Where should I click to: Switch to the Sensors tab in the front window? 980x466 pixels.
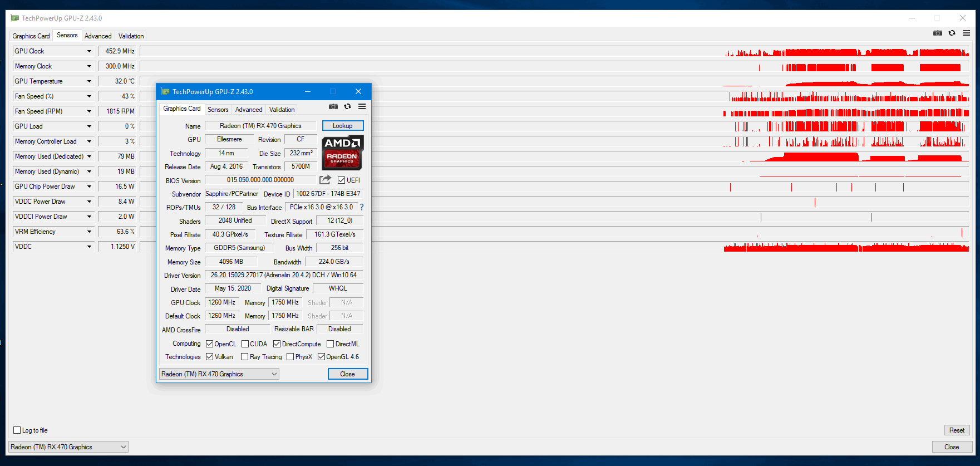pos(218,110)
